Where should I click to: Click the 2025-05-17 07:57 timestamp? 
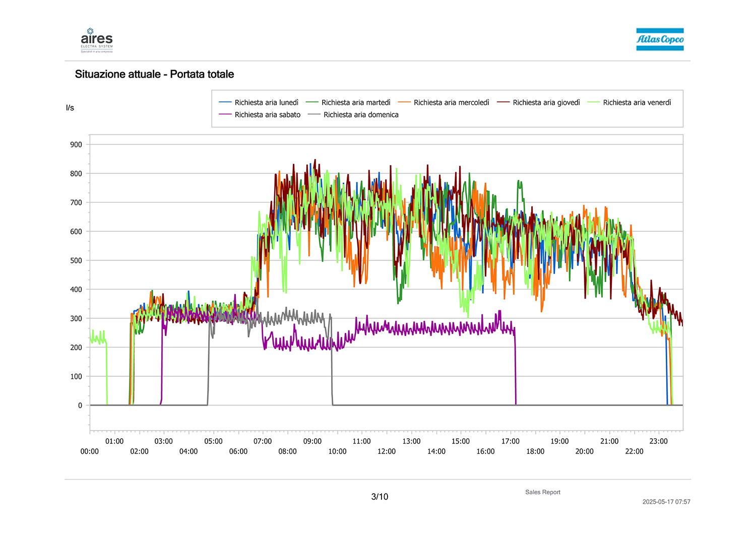pos(666,502)
